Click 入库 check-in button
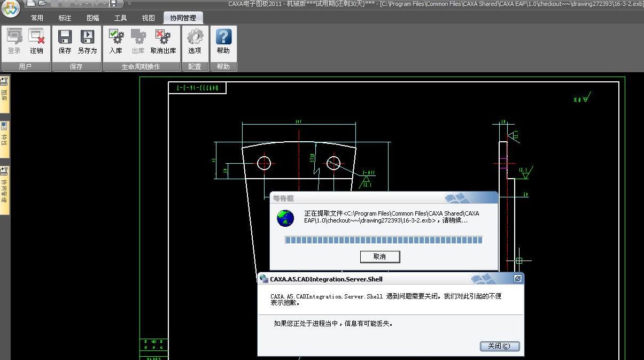This screenshot has width=644, height=360. (x=116, y=42)
